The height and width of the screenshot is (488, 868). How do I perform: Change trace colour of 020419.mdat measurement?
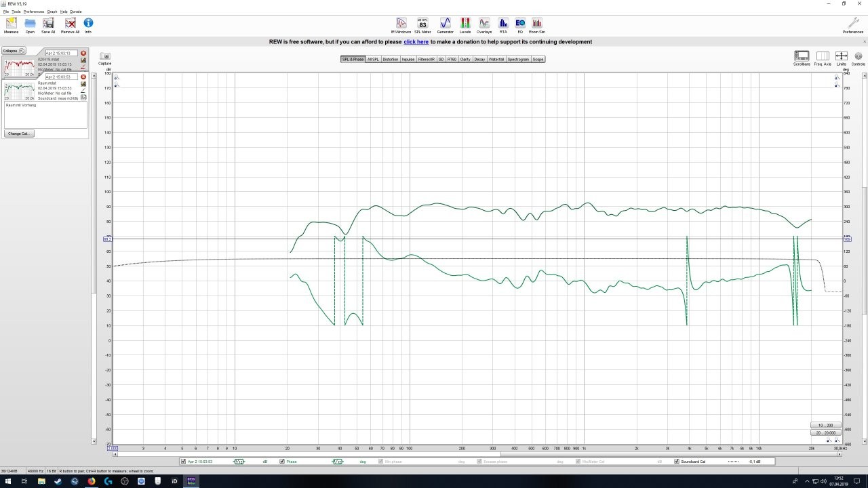[x=83, y=66]
